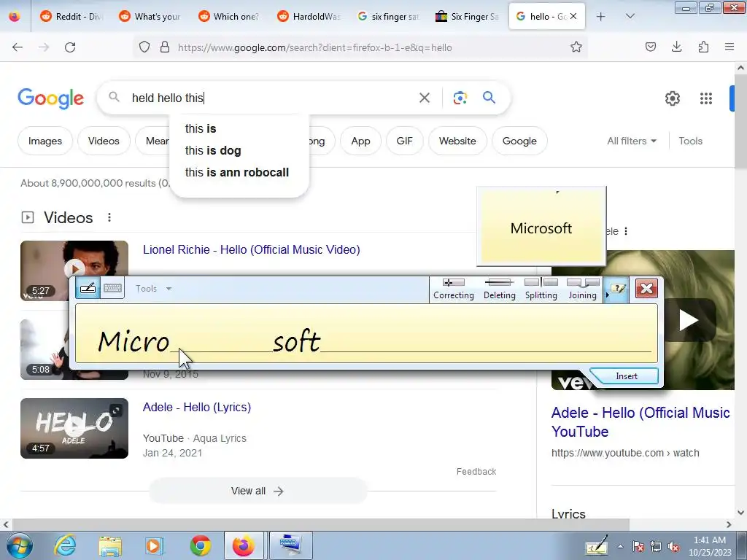
Task: Filter results by Website
Action: 457,141
